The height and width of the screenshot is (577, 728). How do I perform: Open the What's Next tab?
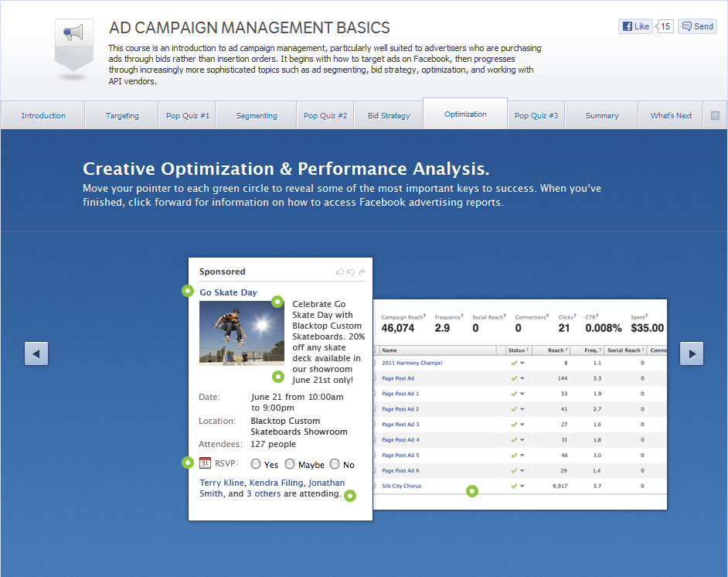point(671,116)
